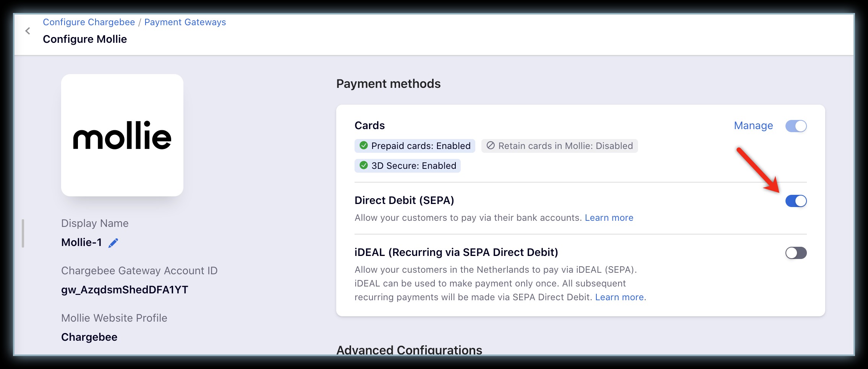Click the disabled icon beside Retain cards
The image size is (868, 369).
[x=491, y=146]
